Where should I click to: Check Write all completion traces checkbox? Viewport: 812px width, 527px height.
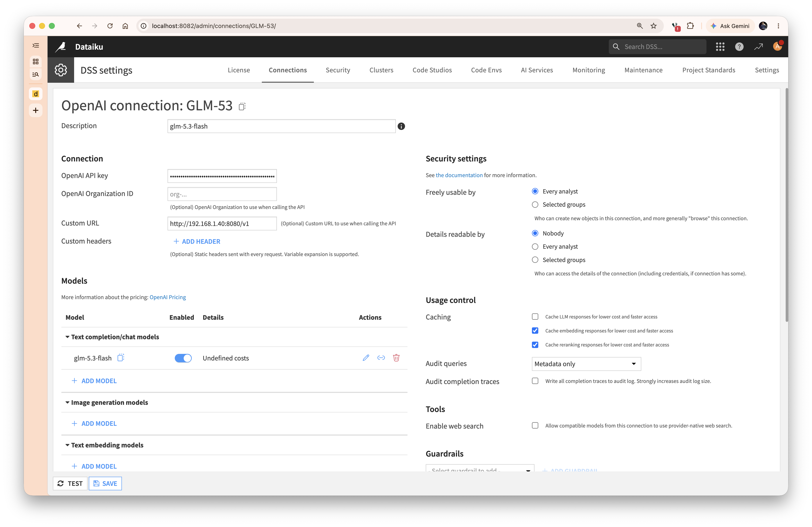click(535, 381)
